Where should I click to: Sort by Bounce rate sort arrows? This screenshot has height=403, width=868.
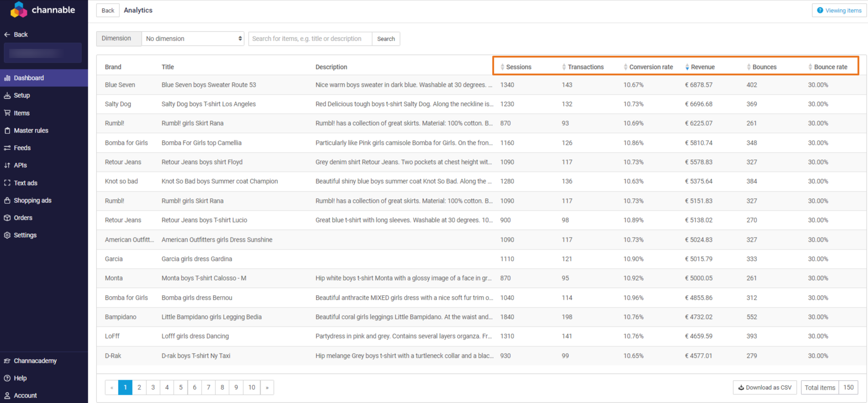click(x=810, y=67)
